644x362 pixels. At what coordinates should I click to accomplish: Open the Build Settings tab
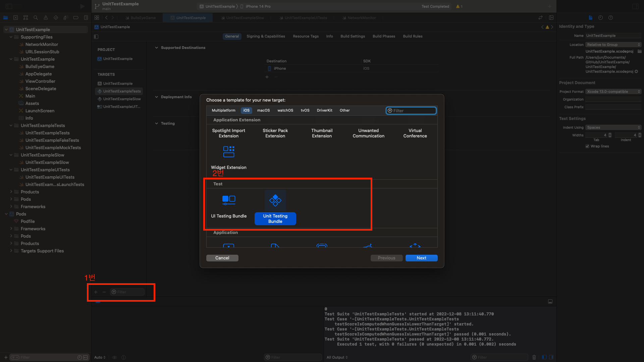click(353, 36)
